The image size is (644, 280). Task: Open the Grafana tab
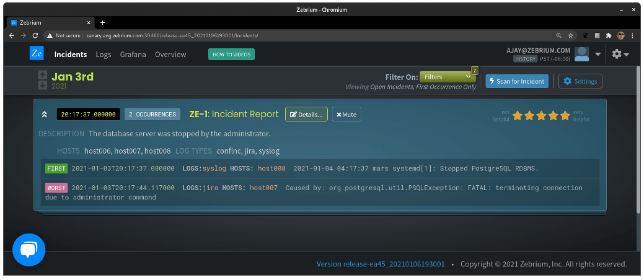click(x=133, y=54)
